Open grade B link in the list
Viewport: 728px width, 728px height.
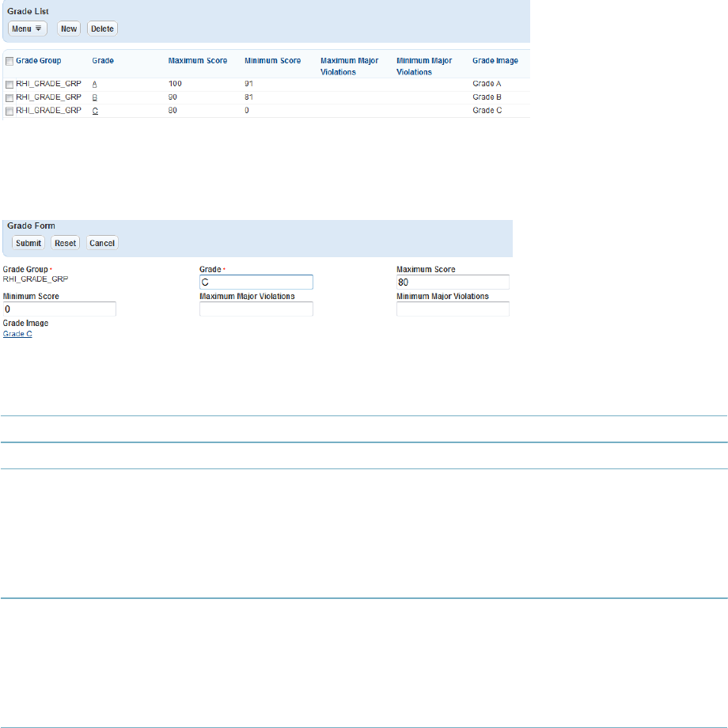click(x=95, y=97)
